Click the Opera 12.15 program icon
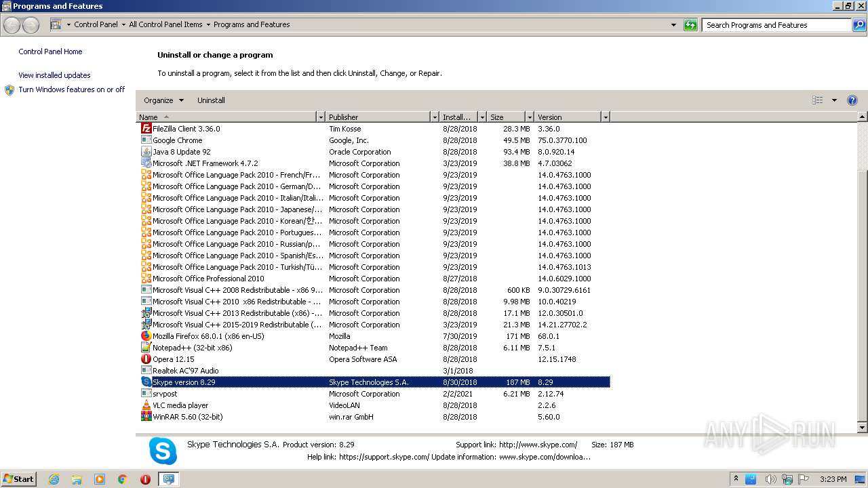The width and height of the screenshot is (868, 488). coord(146,359)
